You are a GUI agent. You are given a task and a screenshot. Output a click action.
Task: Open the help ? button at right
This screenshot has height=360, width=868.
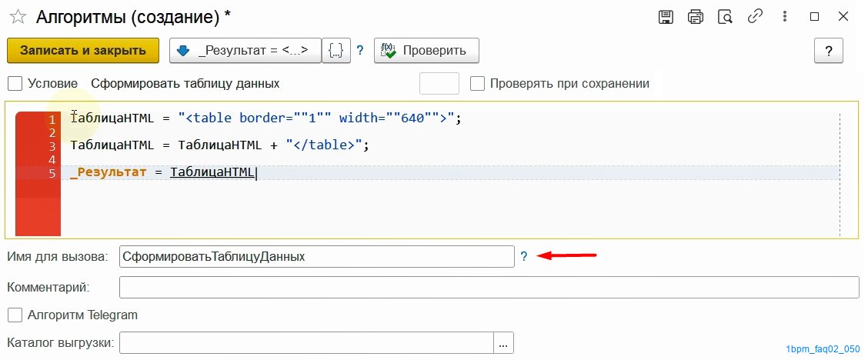point(828,51)
